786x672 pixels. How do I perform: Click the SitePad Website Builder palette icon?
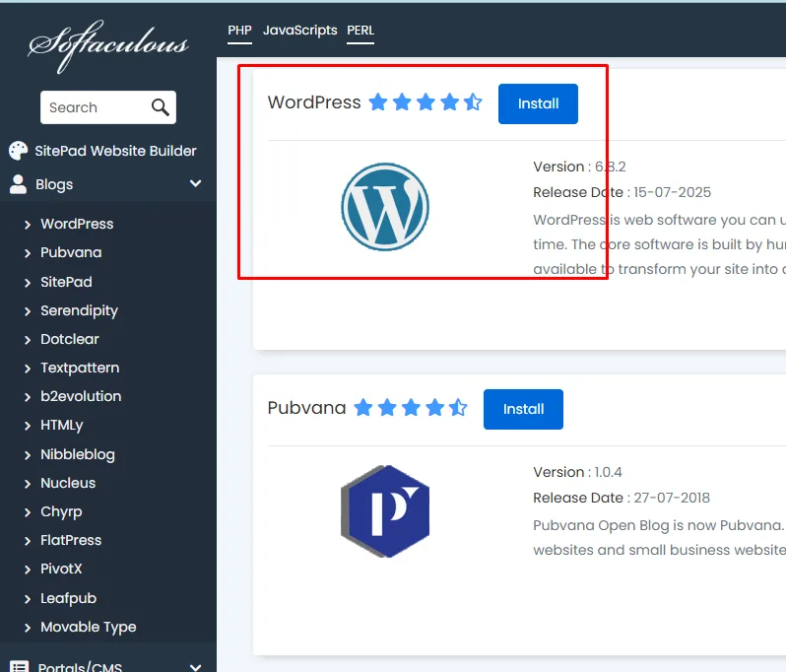point(19,151)
